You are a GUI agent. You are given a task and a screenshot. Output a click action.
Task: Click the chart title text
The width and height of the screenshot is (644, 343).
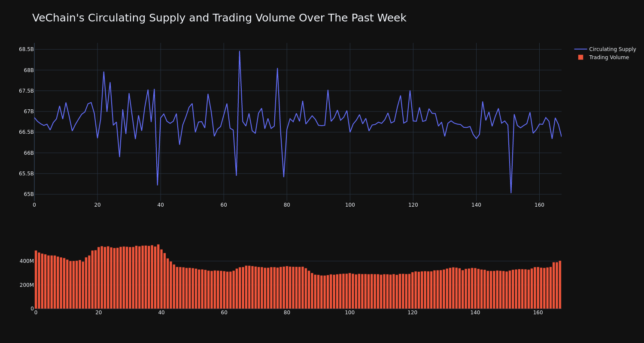coord(219,18)
